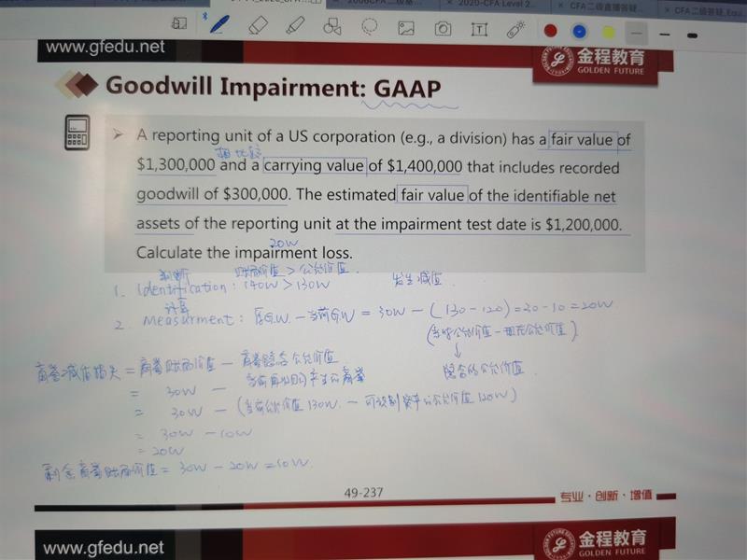Click the bottom www.gfedu.net header text

coord(104,548)
